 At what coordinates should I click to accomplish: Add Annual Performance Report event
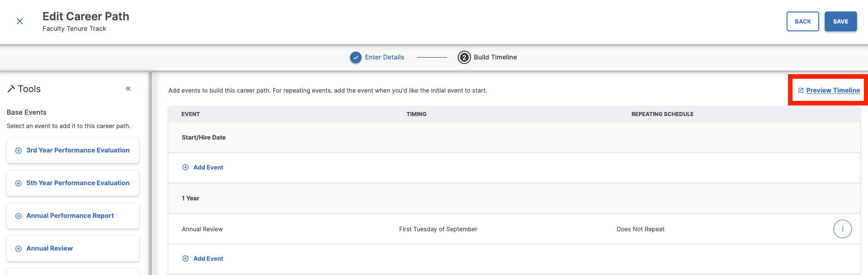click(x=73, y=216)
